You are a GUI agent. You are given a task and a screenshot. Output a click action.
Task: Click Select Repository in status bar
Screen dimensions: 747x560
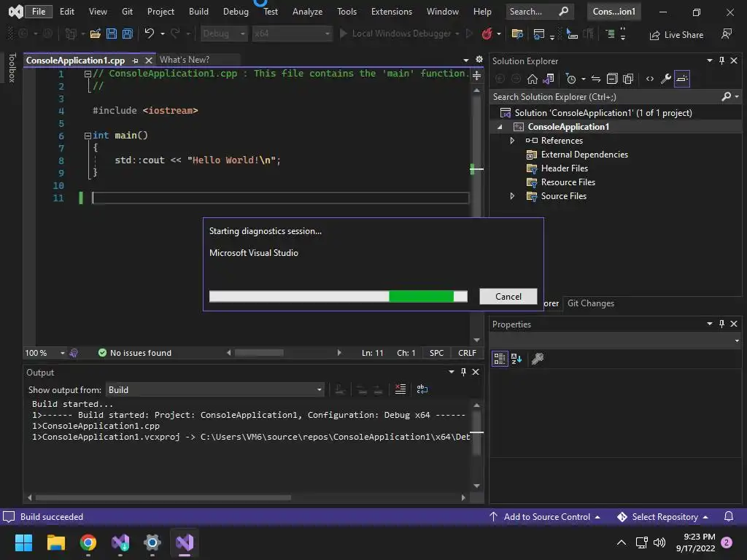pos(664,517)
